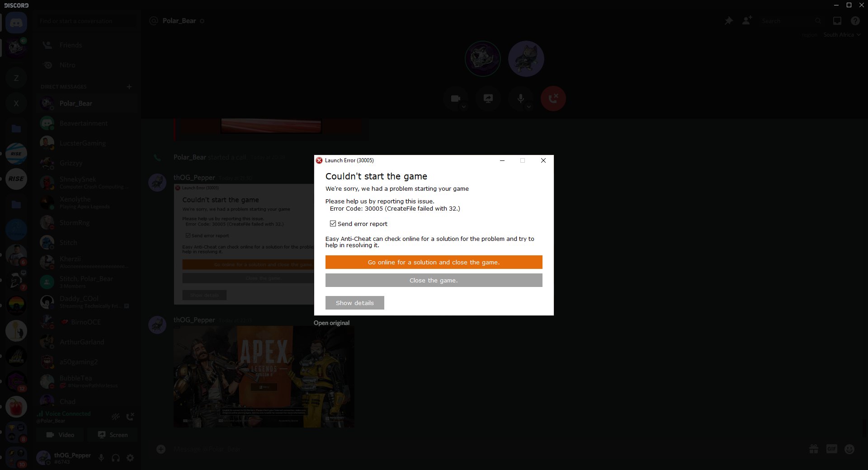Open the Help question mark icon
Screen dimensions: 868x470
[855, 21]
